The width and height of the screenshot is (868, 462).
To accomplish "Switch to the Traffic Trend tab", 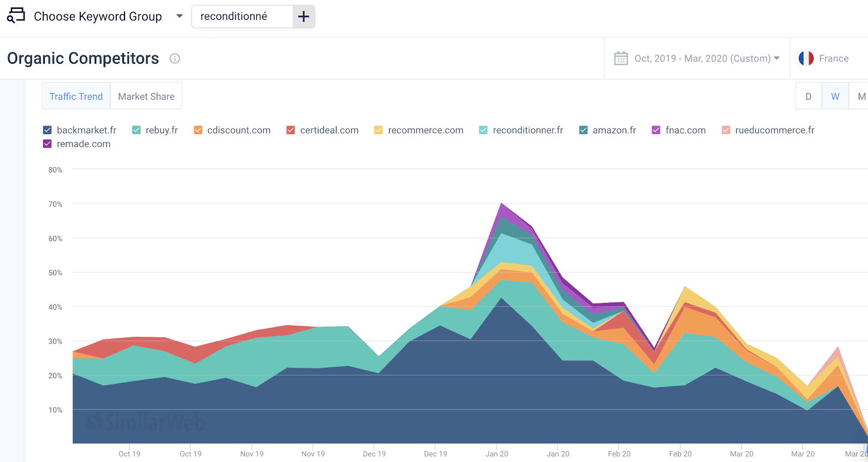I will [76, 96].
